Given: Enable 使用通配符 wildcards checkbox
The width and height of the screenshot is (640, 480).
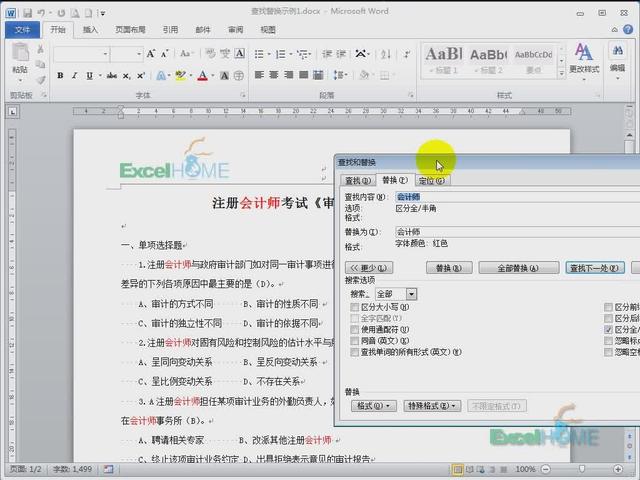Looking at the screenshot, I should 355,329.
